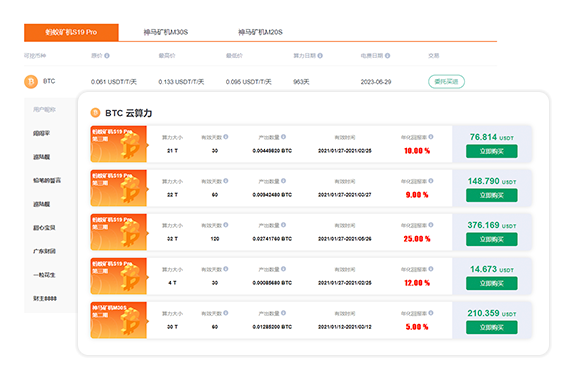
Task: Select user 财主8888 in the sidebar list
Action: pos(45,299)
